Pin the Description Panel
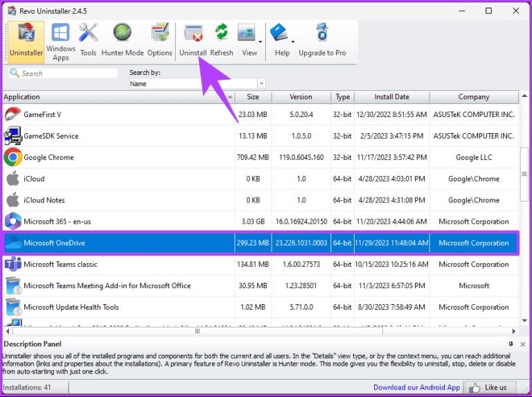 (511, 344)
